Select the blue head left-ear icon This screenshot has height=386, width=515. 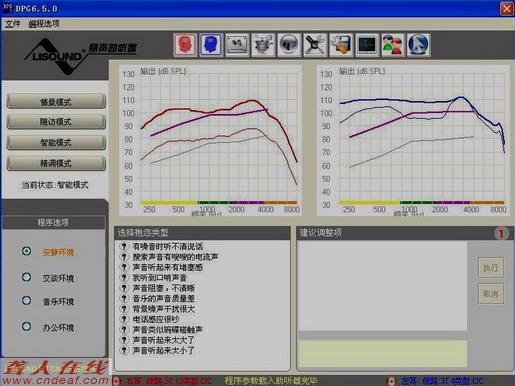click(211, 45)
